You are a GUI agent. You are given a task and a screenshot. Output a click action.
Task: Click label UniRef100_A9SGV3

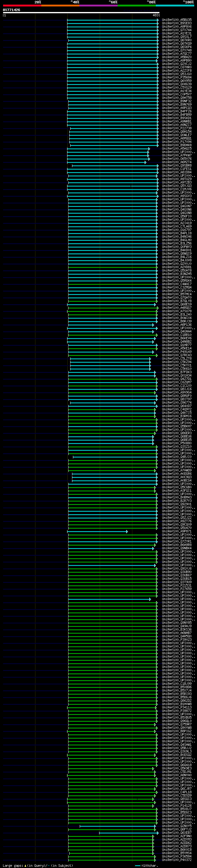[x=177, y=196]
